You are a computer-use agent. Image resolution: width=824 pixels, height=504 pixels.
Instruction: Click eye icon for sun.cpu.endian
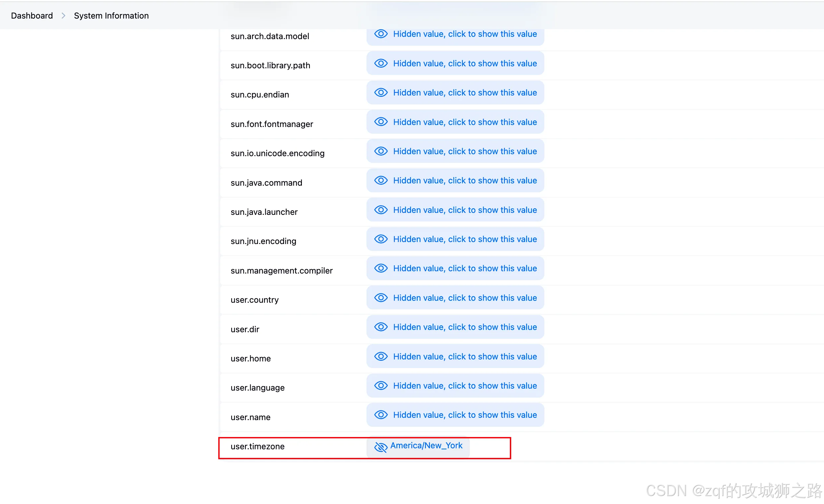click(x=380, y=93)
